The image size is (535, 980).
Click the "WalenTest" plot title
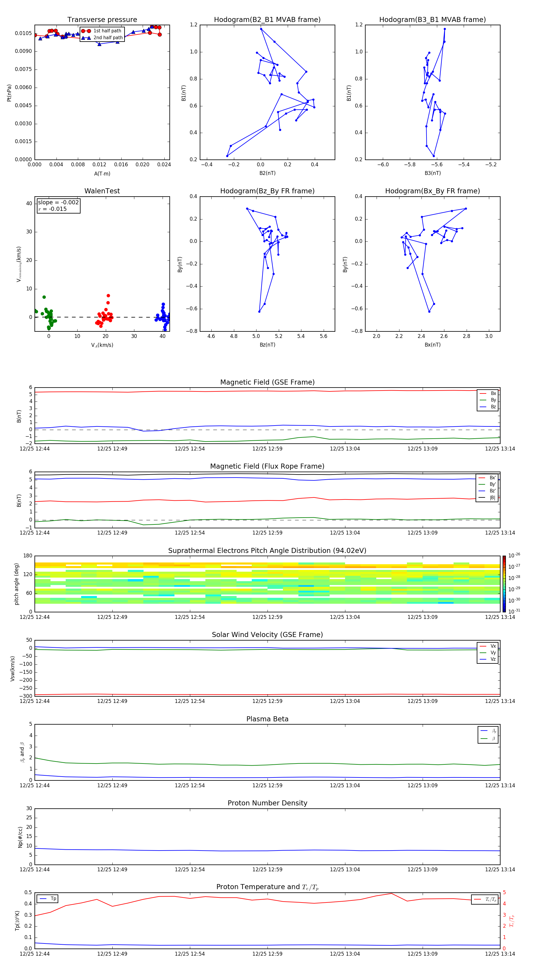102,191
